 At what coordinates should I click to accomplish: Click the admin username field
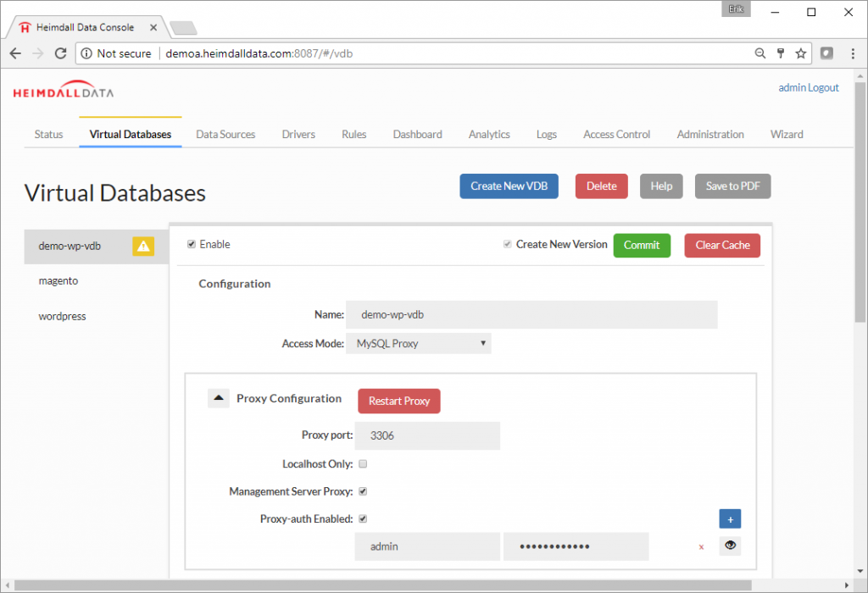(427, 546)
